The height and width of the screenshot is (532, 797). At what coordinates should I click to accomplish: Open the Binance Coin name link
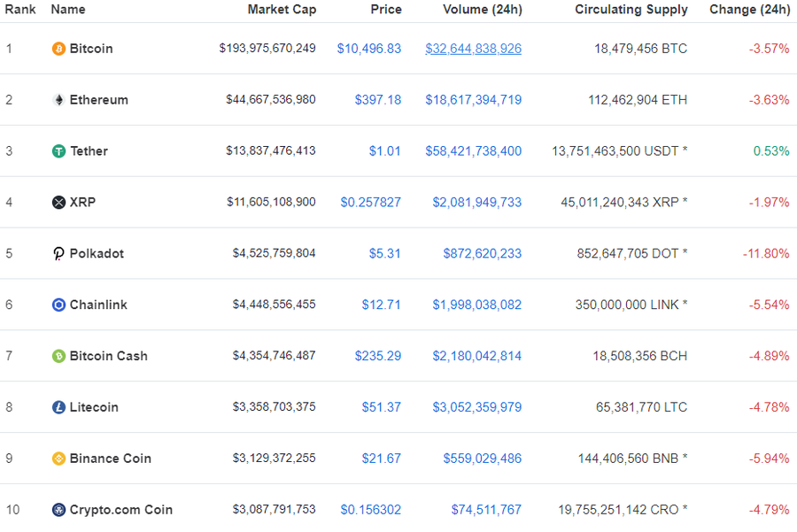(x=111, y=459)
